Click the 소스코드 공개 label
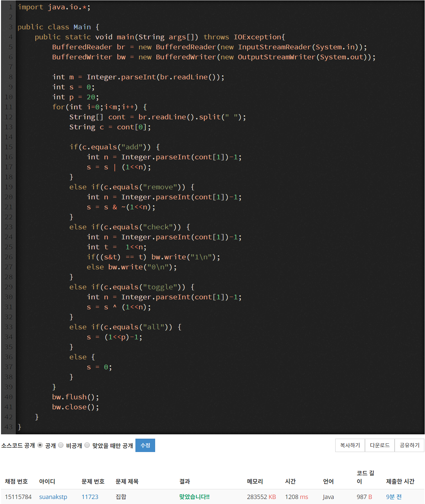Viewport: 425px width, 504px height. (x=18, y=445)
